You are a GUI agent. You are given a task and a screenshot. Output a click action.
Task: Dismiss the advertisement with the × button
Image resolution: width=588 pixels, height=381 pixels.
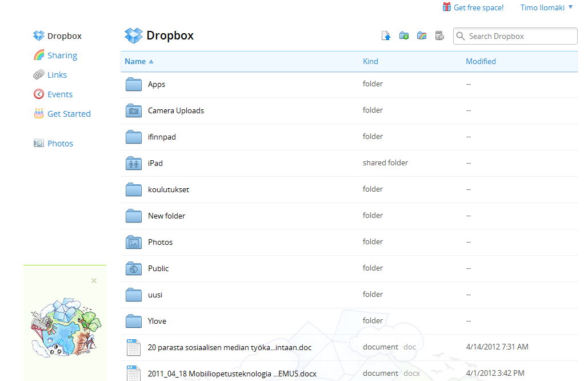94,280
